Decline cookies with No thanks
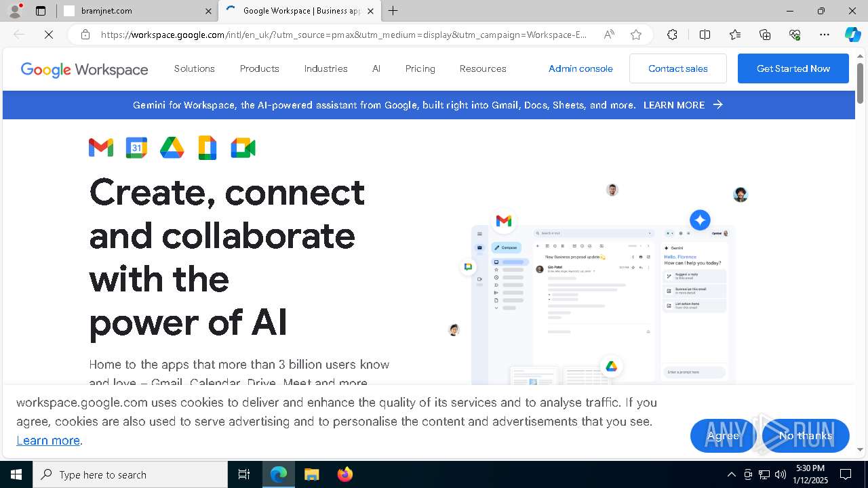This screenshot has height=488, width=868. coord(806,436)
